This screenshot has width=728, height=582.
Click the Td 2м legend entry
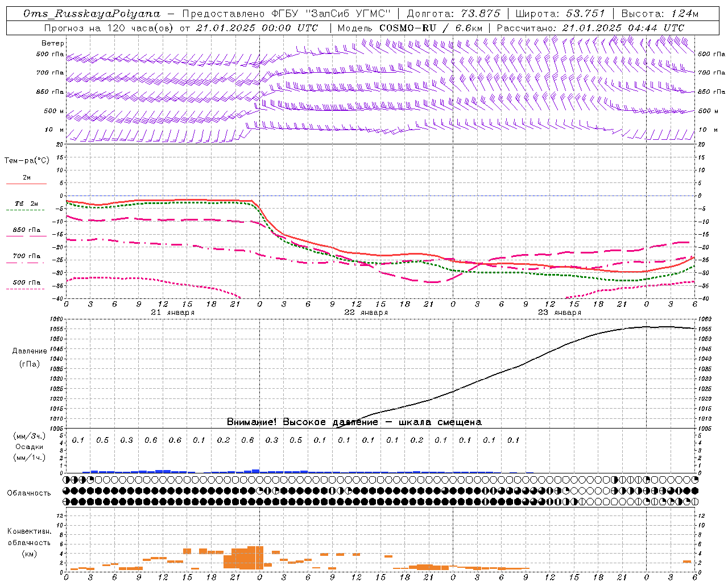tap(27, 203)
